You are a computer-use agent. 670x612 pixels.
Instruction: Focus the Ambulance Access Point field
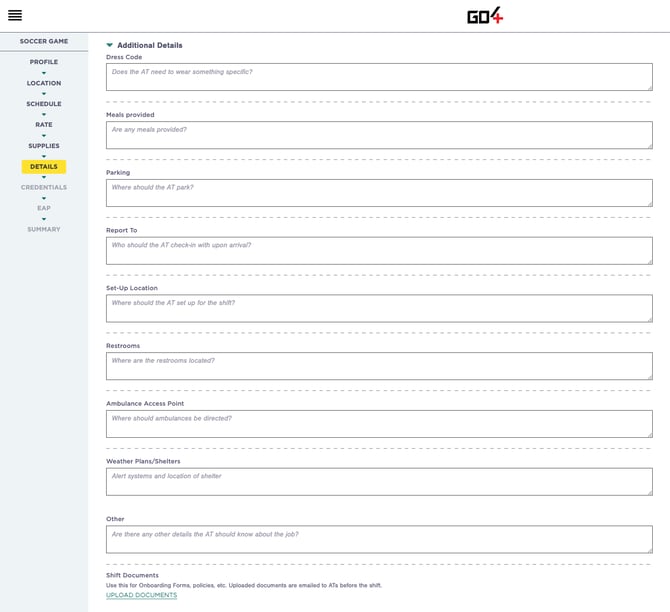379,424
